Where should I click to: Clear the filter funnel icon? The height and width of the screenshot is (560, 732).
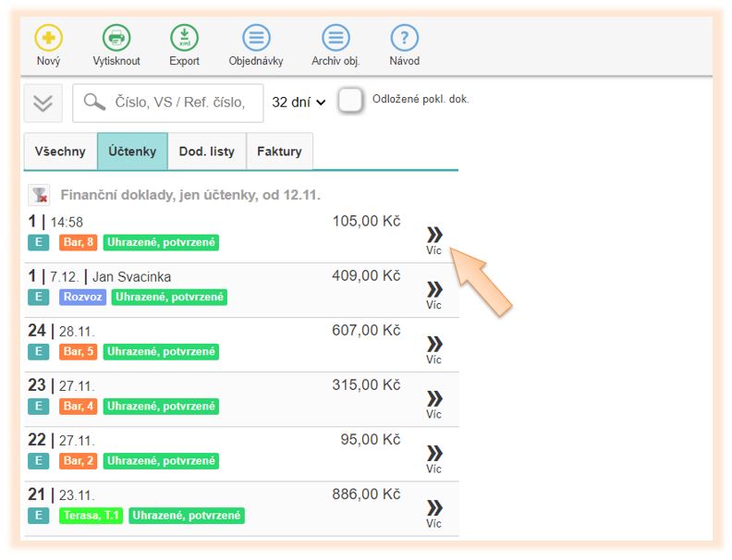[39, 195]
